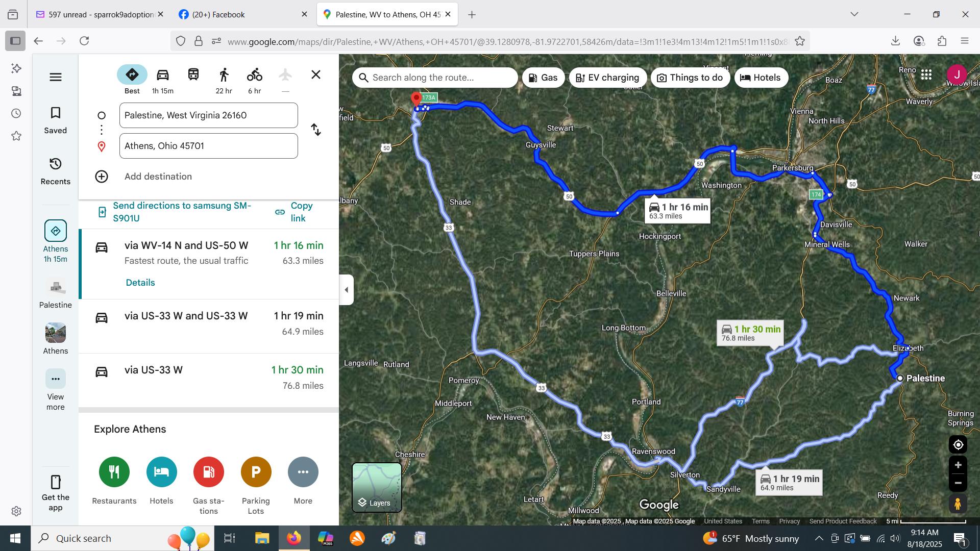Toggle the Layers map view
The image size is (980, 551).
[x=377, y=487]
